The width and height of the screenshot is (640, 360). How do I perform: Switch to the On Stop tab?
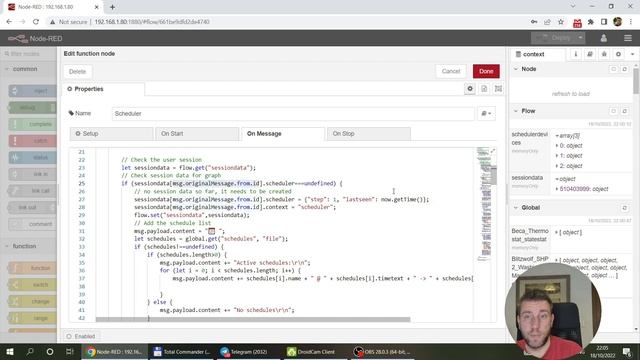click(369, 133)
